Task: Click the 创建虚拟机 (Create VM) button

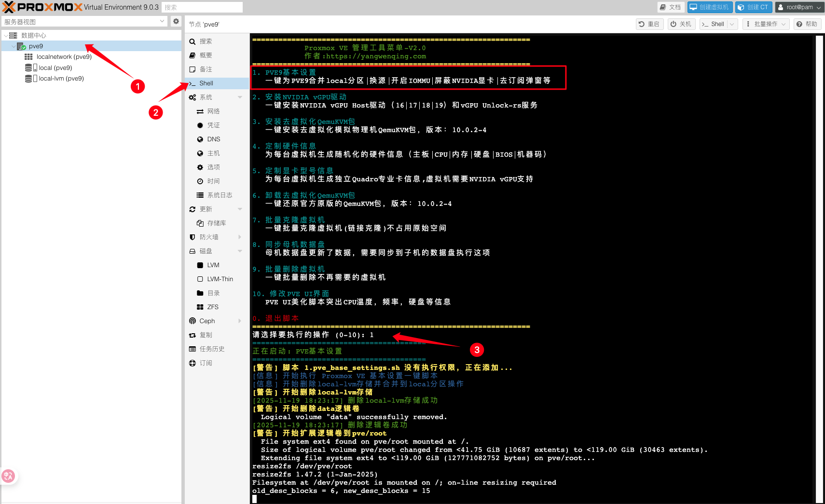Action: tap(710, 7)
